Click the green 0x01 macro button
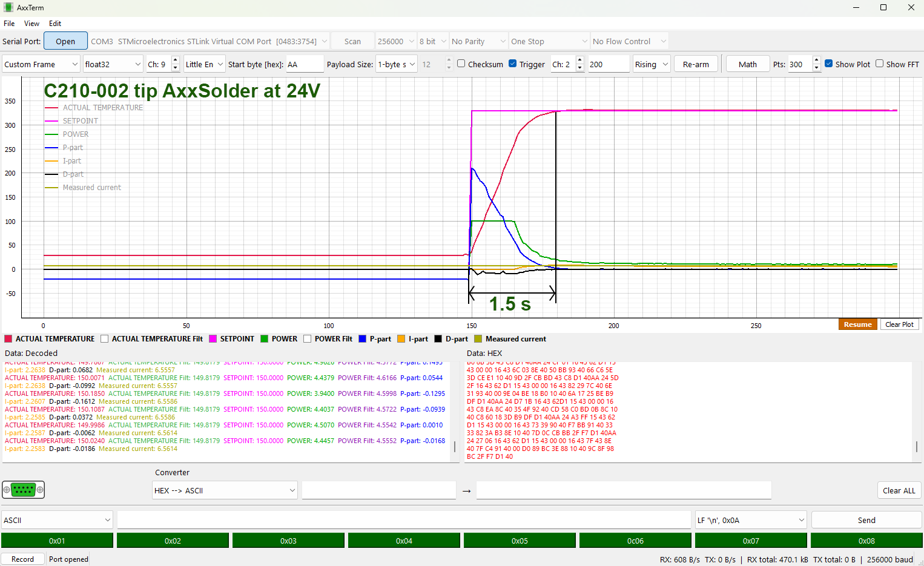The height and width of the screenshot is (566, 924). click(57, 541)
